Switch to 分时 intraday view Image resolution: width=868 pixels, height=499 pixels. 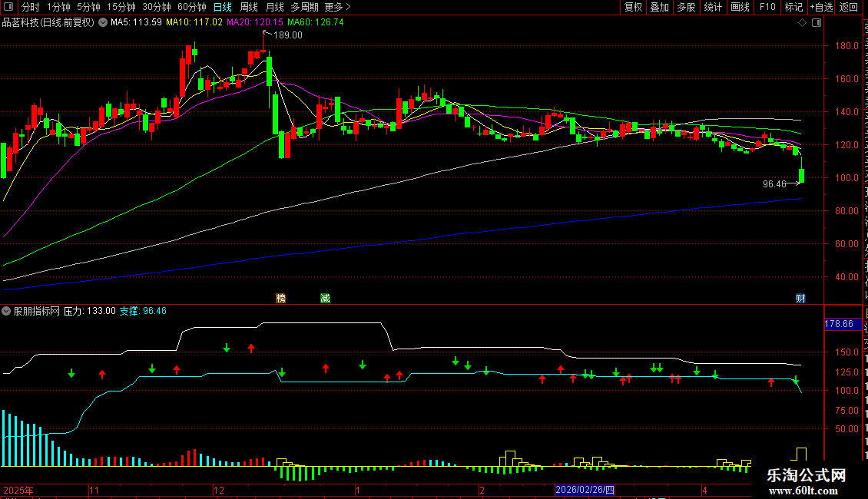pos(31,7)
